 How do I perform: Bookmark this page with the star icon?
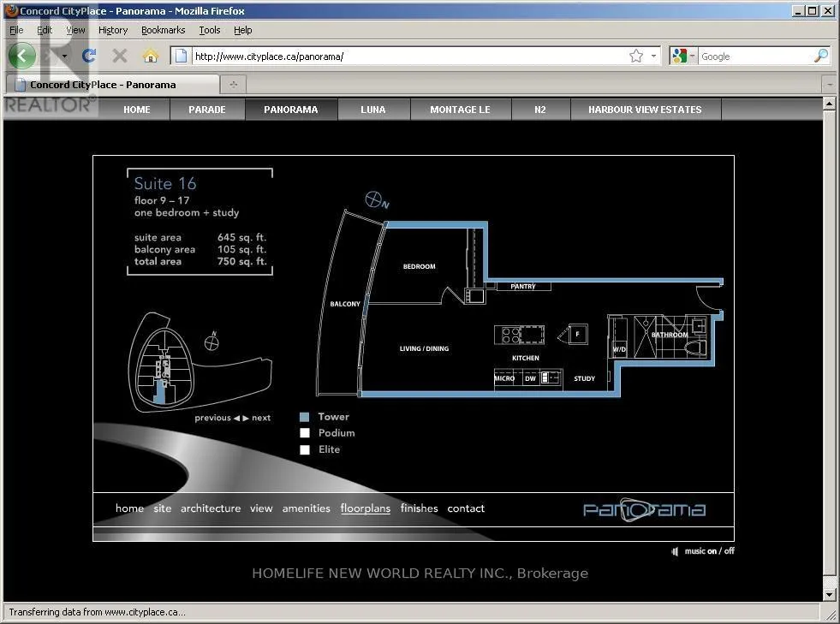[636, 56]
